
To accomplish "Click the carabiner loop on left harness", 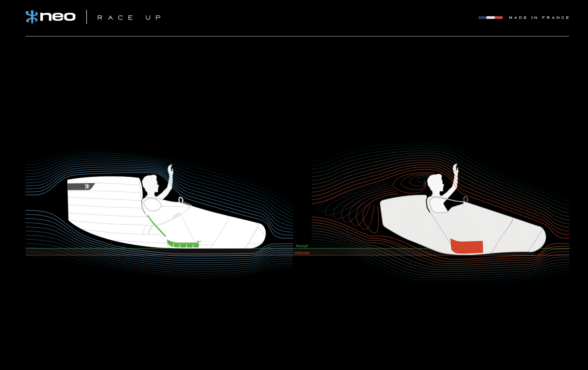I will [x=181, y=200].
